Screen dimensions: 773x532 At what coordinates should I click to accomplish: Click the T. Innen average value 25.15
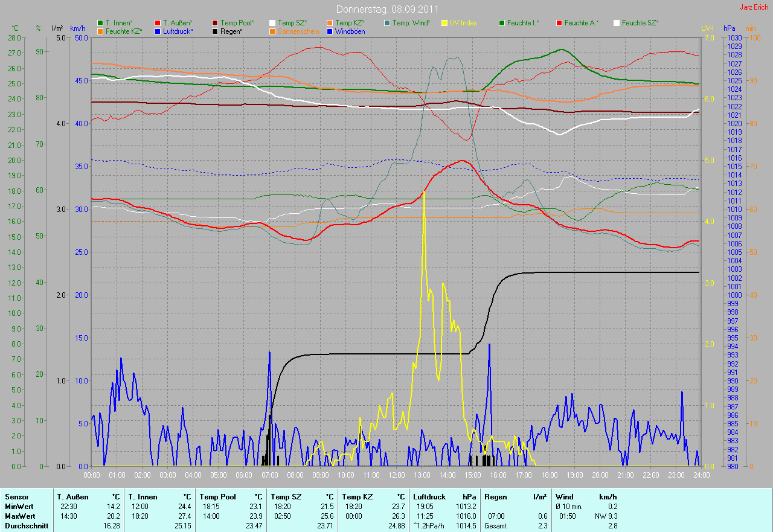point(182,526)
